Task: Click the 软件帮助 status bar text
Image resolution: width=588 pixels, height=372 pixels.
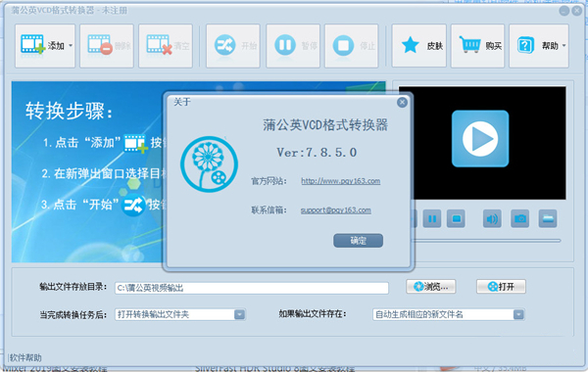Action: pyautogui.click(x=25, y=357)
